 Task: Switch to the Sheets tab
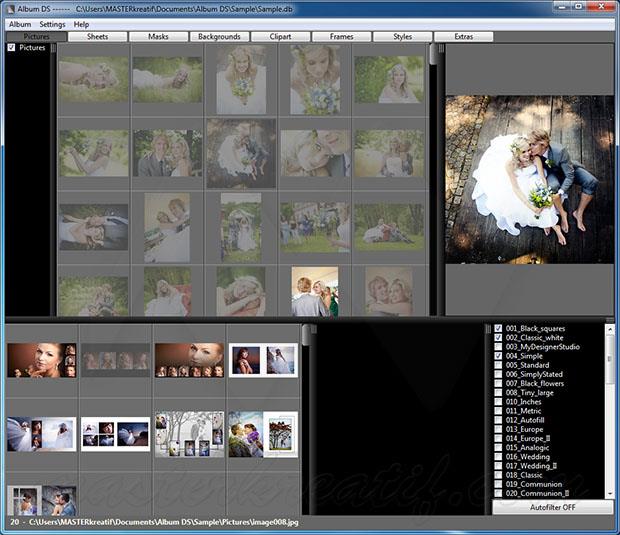pos(97,37)
